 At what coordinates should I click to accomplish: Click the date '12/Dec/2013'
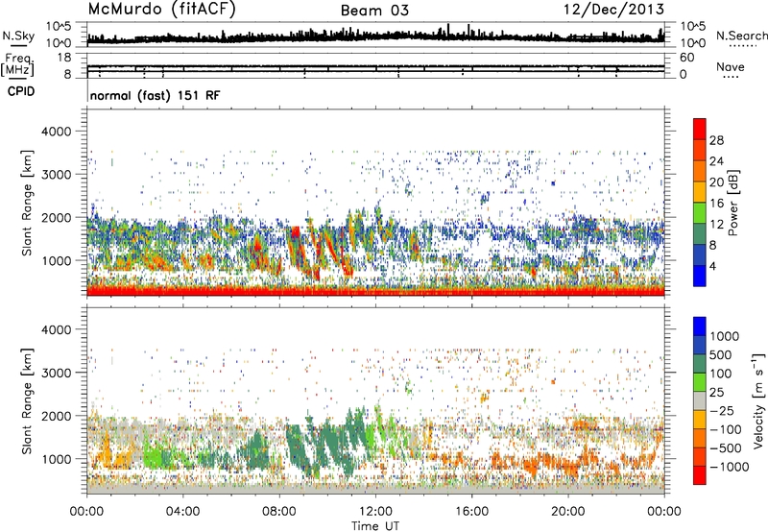614,10
